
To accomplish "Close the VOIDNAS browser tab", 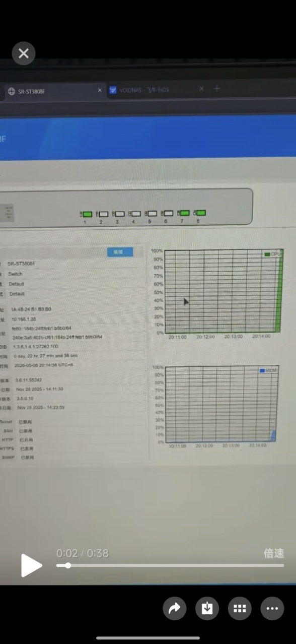I will (x=201, y=89).
